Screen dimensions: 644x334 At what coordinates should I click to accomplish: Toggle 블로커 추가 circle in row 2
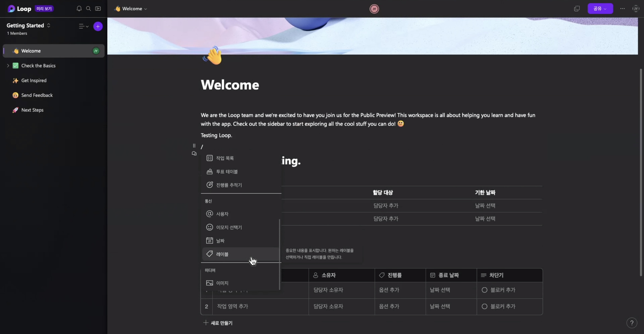click(484, 306)
